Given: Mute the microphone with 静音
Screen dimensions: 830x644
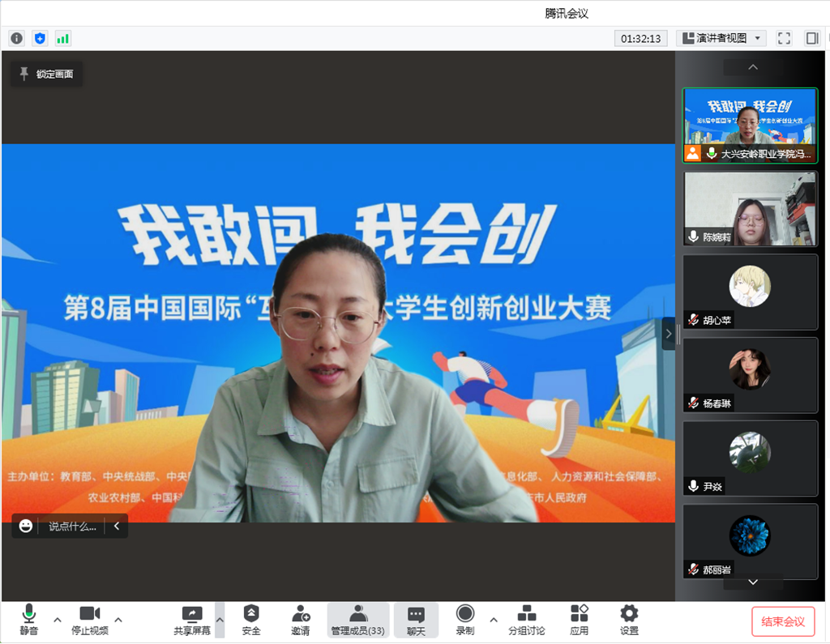Looking at the screenshot, I should pyautogui.click(x=28, y=620).
